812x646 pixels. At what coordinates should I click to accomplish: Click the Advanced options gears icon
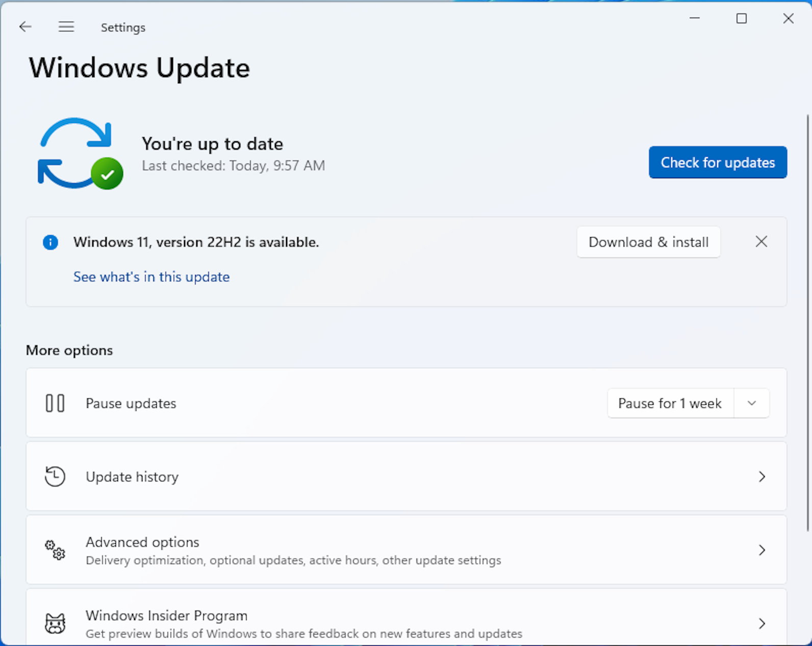click(x=55, y=550)
